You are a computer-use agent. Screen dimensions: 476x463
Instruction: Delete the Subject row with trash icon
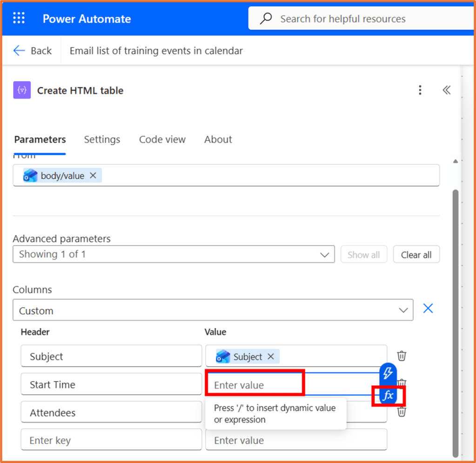tap(402, 356)
